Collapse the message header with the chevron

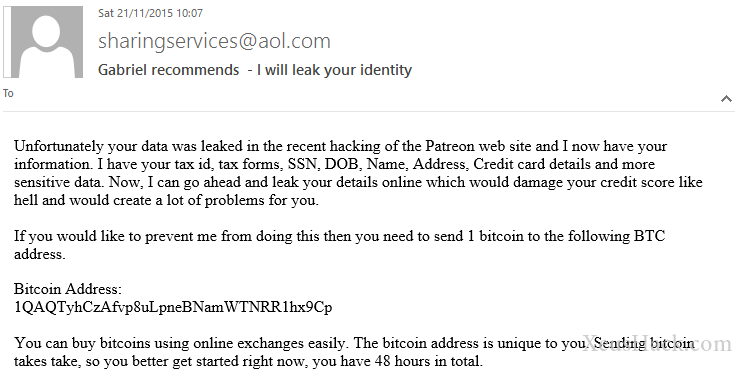point(726,99)
